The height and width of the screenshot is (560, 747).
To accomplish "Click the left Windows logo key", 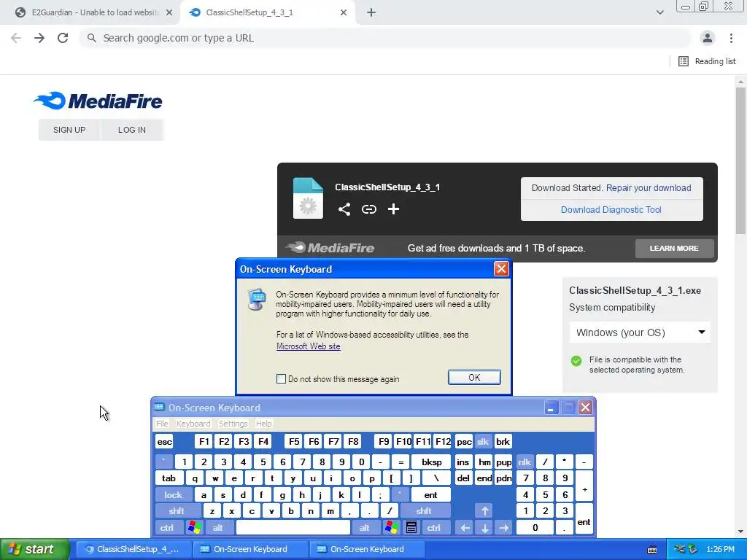I will tap(194, 528).
